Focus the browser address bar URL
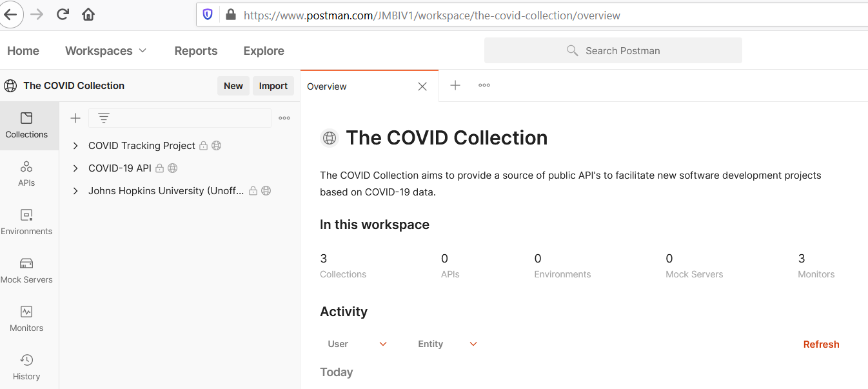 click(431, 15)
